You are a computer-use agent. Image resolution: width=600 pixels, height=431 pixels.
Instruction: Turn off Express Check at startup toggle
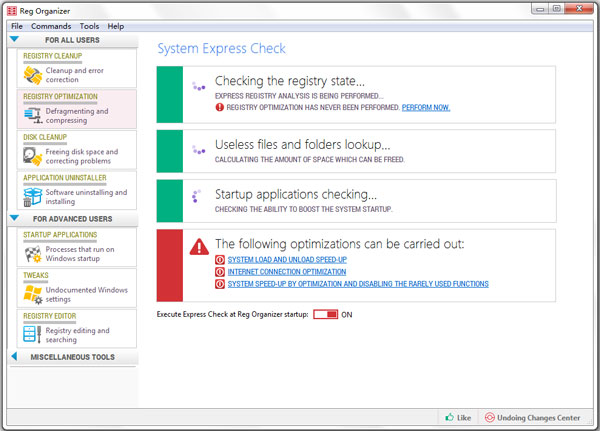pyautogui.click(x=325, y=314)
